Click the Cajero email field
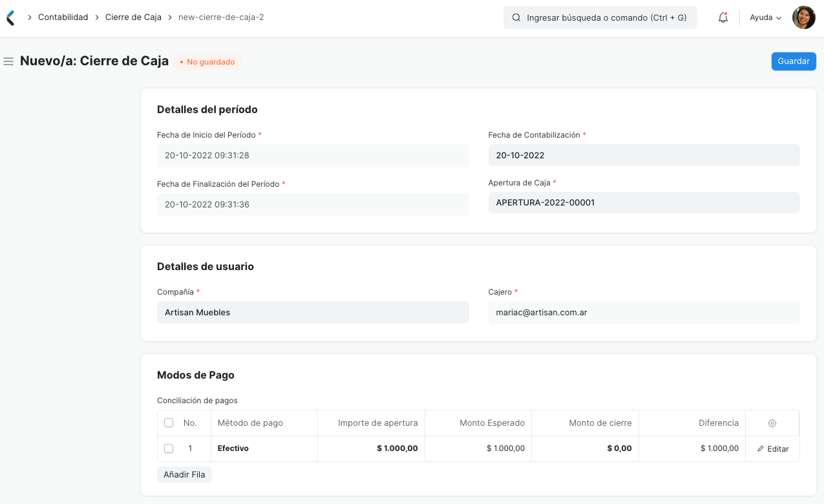The image size is (824, 504). (x=644, y=312)
